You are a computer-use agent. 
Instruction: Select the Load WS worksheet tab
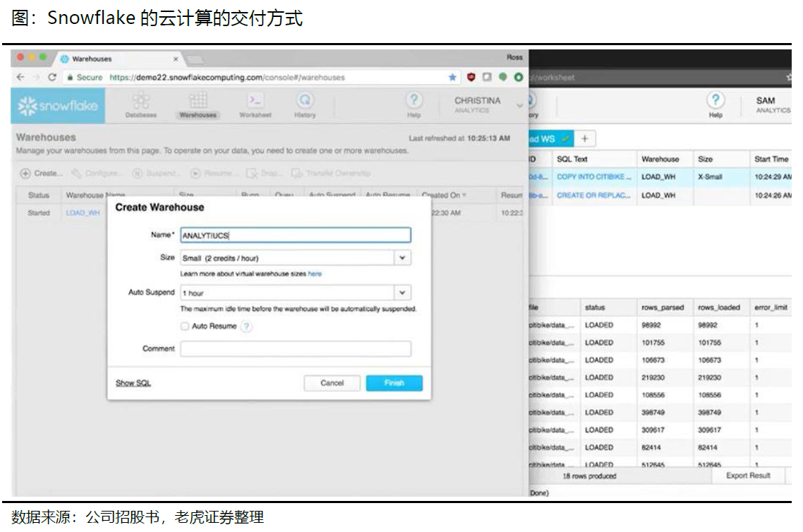click(550, 139)
